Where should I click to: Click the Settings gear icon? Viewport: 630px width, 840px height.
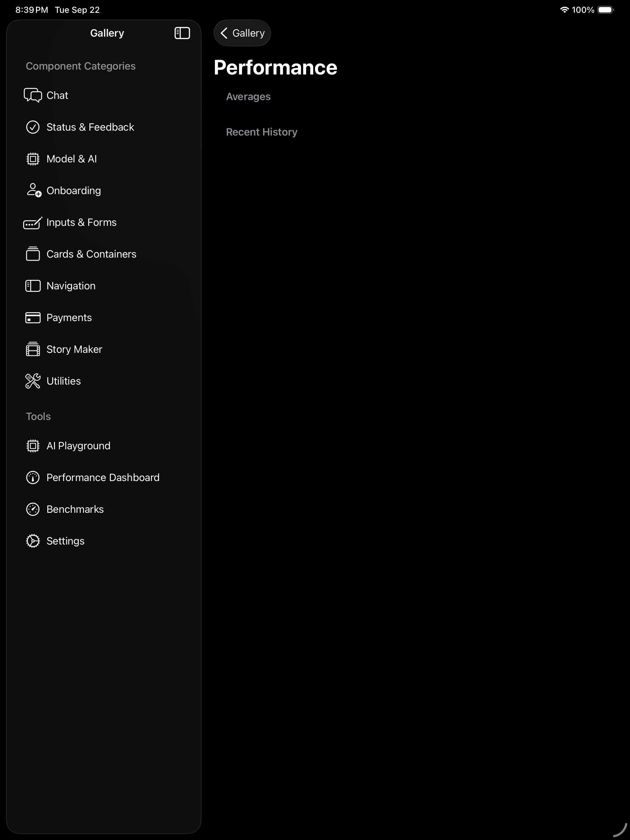tap(33, 541)
